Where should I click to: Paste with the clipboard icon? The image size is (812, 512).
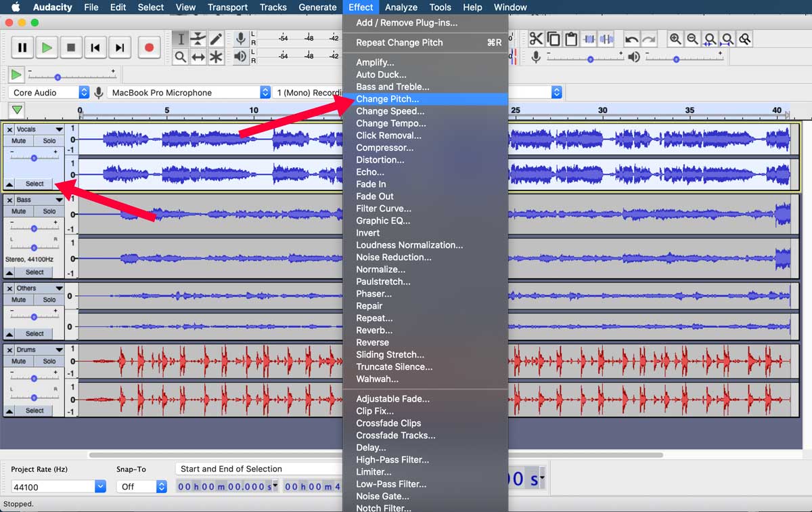coord(571,39)
